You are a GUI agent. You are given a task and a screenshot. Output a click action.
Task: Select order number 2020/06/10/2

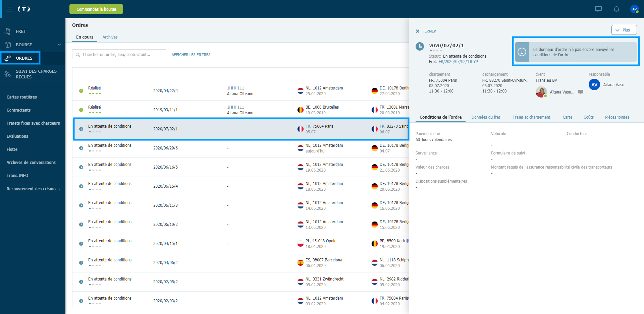pyautogui.click(x=165, y=225)
